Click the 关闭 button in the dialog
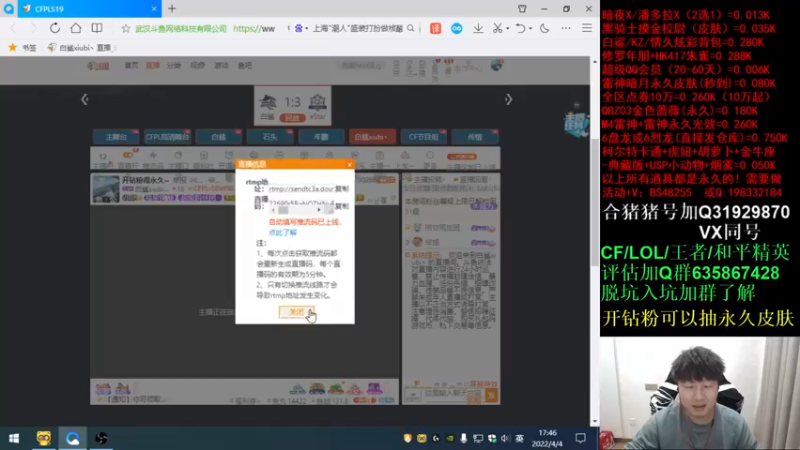Image resolution: width=800 pixels, height=450 pixels. 296,312
